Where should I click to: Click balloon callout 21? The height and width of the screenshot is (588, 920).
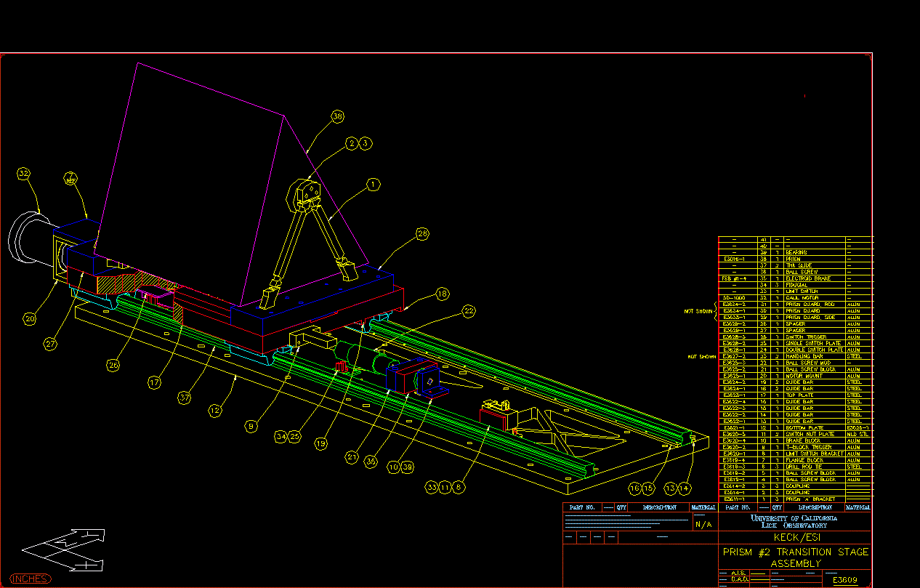coord(352,457)
